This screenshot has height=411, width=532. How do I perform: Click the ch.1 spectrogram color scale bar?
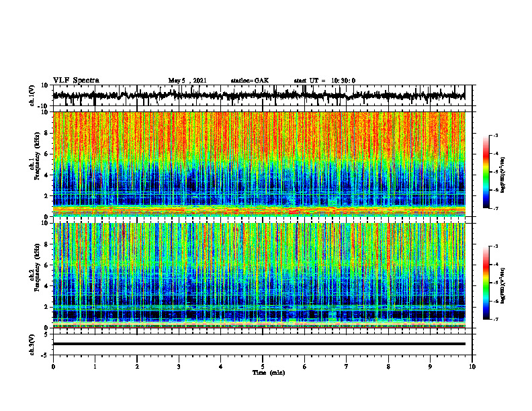click(486, 172)
